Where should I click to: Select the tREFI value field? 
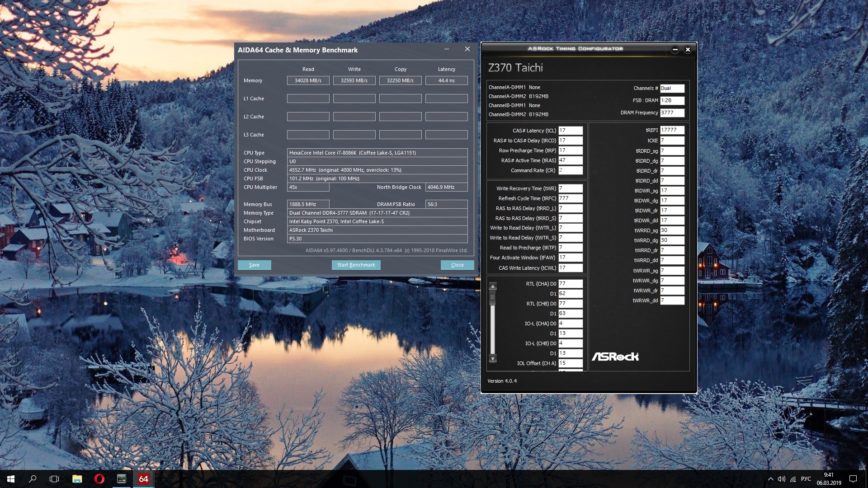(x=672, y=130)
